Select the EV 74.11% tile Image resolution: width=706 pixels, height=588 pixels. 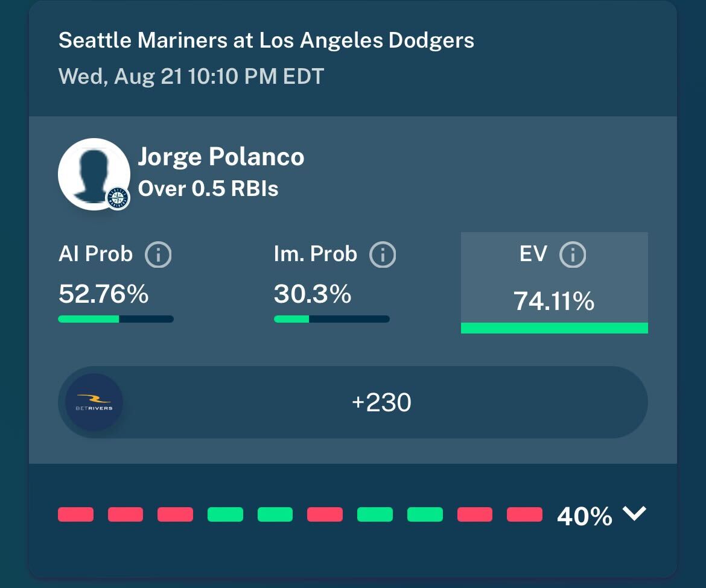pos(555,283)
